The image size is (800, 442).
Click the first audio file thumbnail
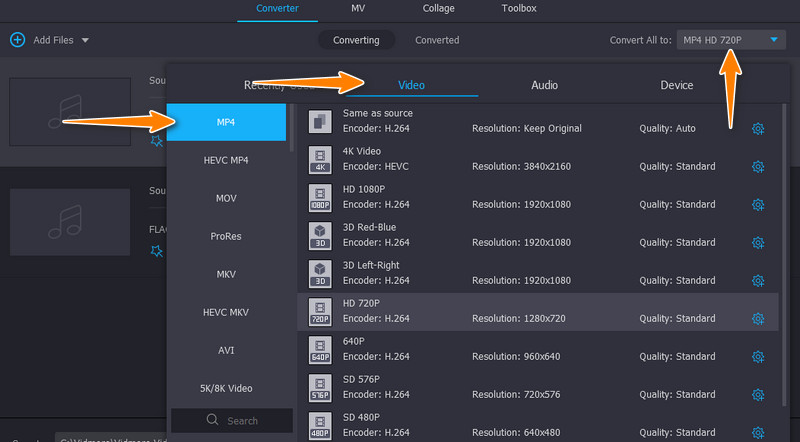70,111
